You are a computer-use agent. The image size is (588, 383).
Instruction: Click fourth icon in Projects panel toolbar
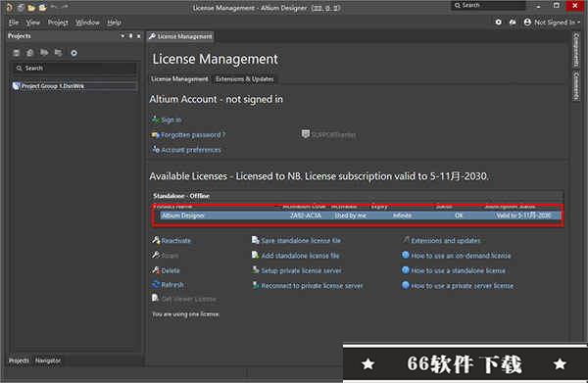pyautogui.click(x=58, y=53)
